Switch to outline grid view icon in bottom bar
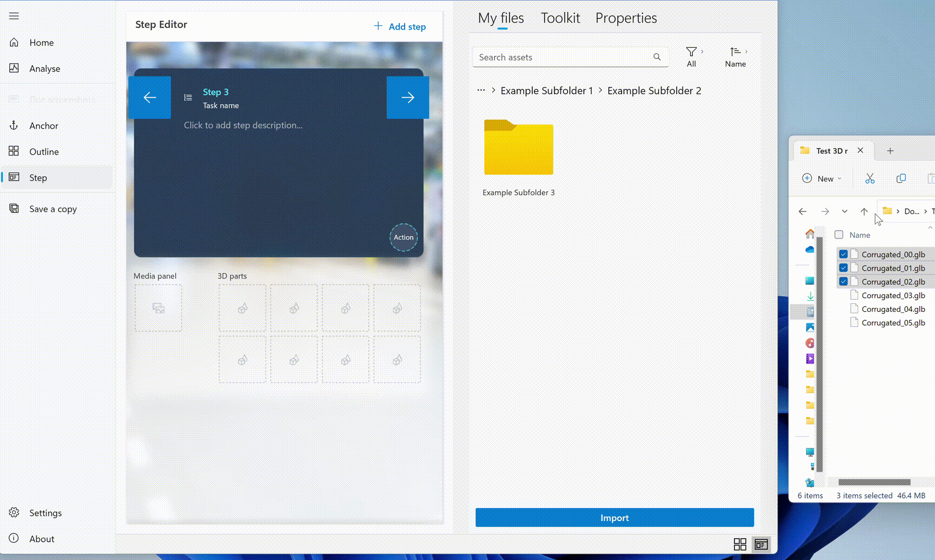935x560 pixels. click(x=740, y=544)
